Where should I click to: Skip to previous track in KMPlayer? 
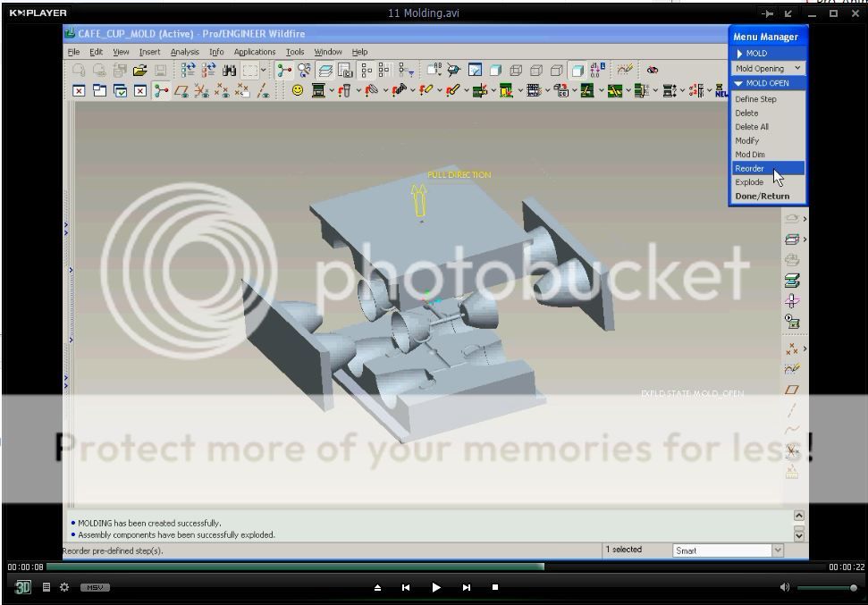pos(406,587)
